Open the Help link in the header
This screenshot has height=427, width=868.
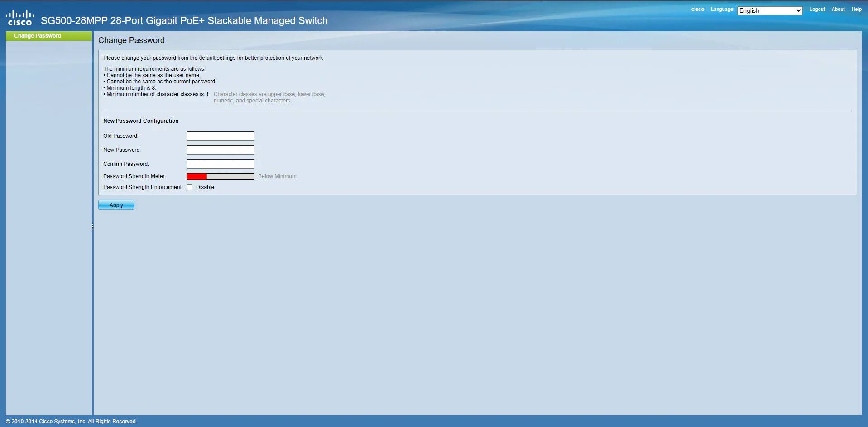pos(856,9)
